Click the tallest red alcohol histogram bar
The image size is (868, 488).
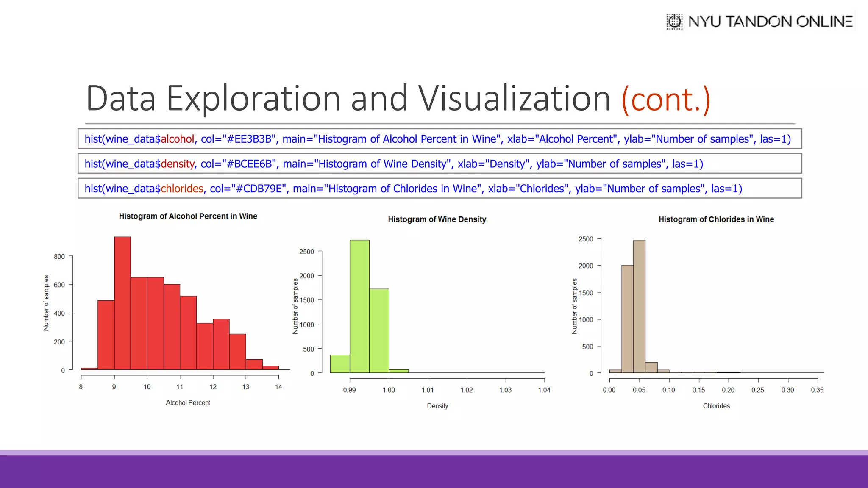[122, 303]
